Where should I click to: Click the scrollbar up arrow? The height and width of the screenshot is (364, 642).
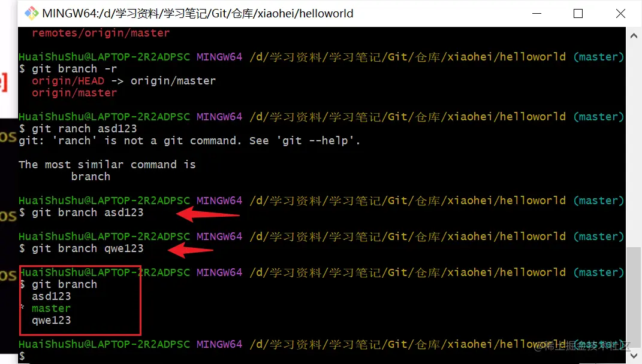(634, 36)
